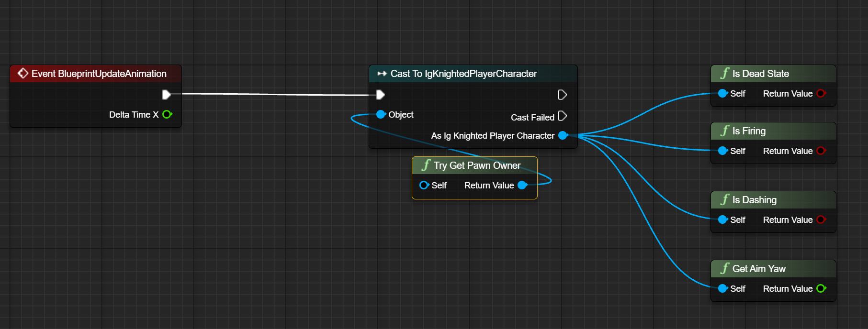Viewport: 868px width, 329px height.
Task: Click the Delta Time X green output pin
Action: pyautogui.click(x=167, y=114)
